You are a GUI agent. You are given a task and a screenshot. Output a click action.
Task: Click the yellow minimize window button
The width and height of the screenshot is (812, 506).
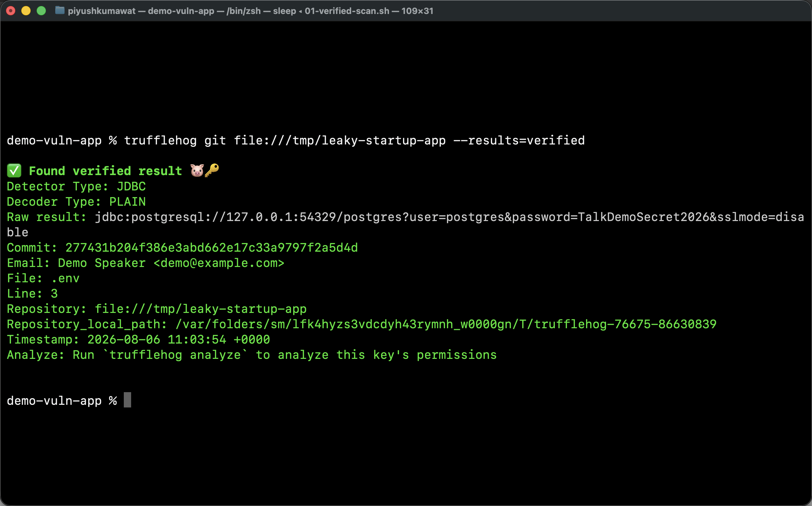pos(26,11)
